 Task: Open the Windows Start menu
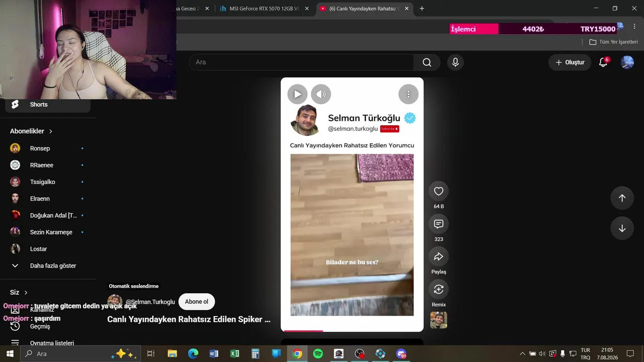point(10,354)
